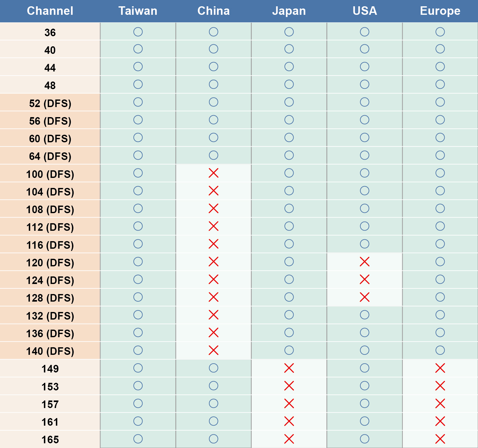Select the China column header

[213, 11]
